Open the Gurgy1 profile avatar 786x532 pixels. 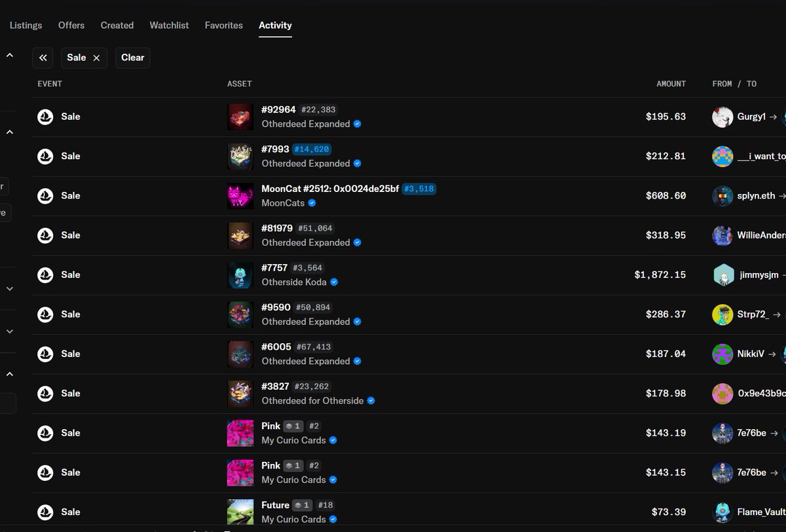pyautogui.click(x=722, y=117)
